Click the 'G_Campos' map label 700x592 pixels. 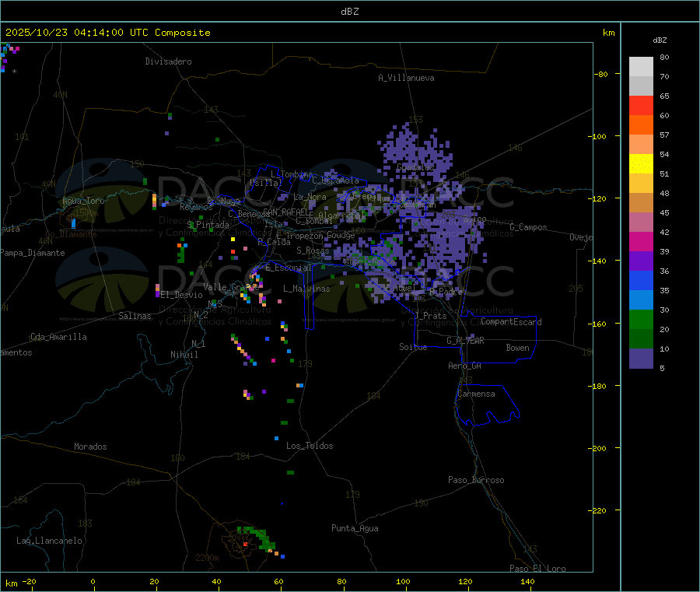[x=529, y=227]
